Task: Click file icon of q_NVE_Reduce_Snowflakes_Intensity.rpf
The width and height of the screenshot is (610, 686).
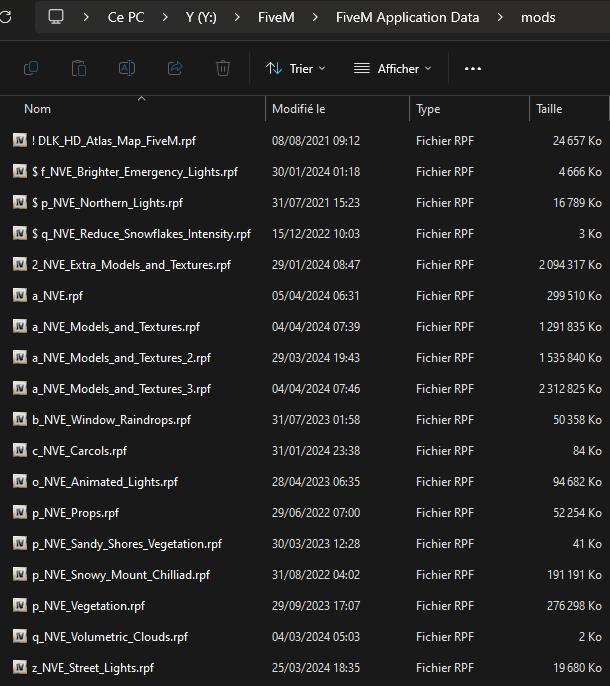Action: point(20,234)
